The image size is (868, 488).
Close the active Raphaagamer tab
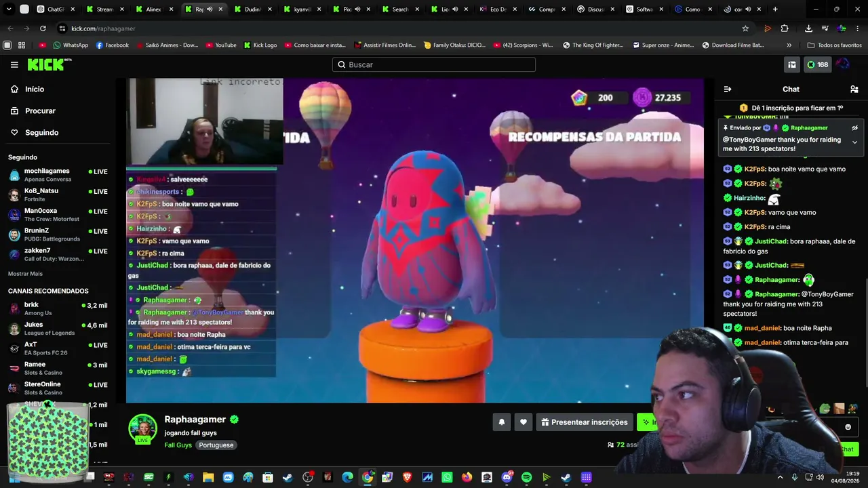click(220, 9)
